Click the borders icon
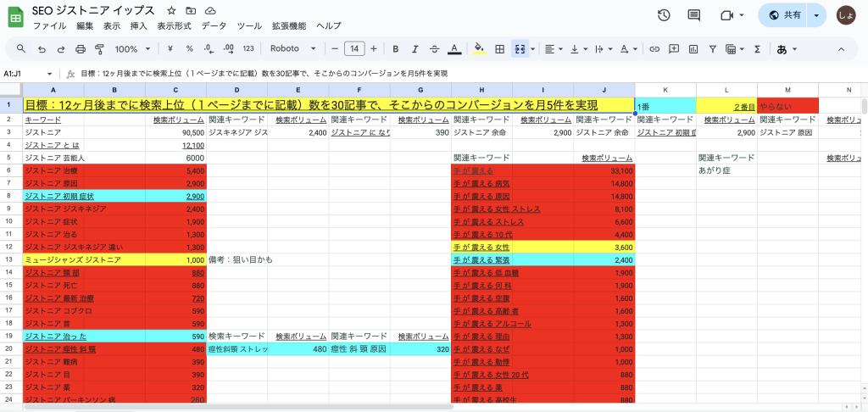 [500, 49]
